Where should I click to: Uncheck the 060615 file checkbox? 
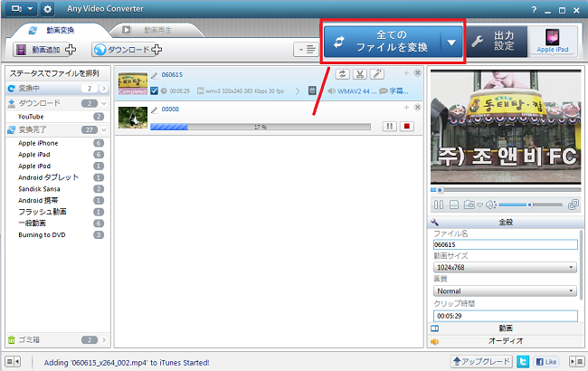click(154, 90)
